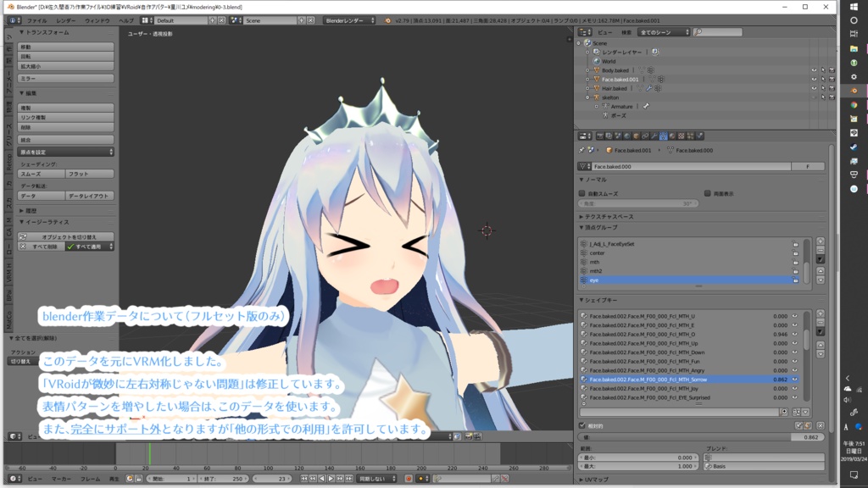This screenshot has width=868, height=488.
Task: Collapse the skelton object in outliner
Action: 587,97
